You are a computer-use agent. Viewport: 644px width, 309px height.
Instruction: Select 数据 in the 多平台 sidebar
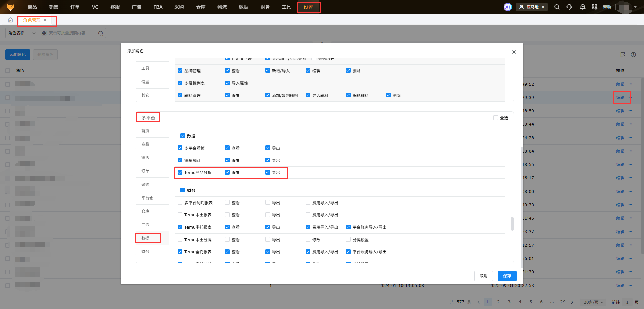[153, 238]
